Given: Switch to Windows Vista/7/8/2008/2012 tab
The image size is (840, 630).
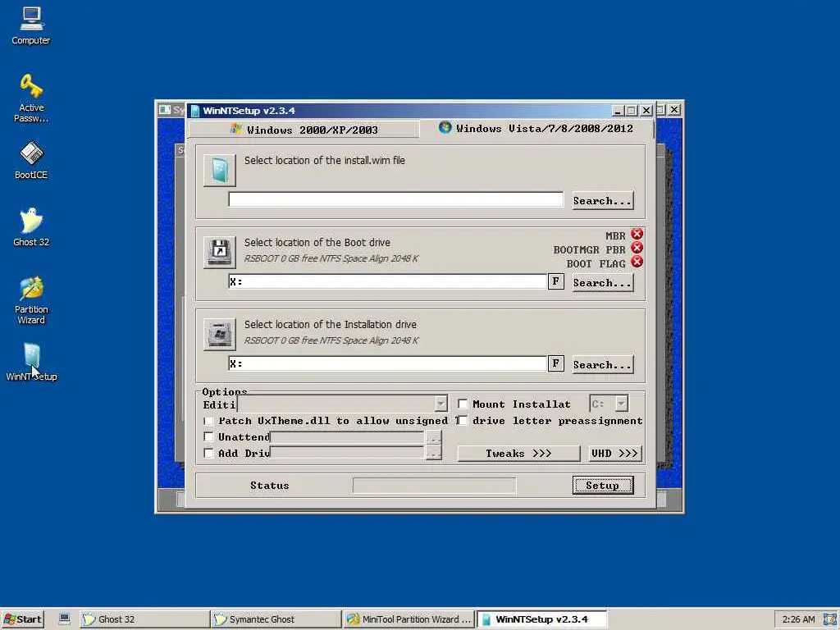Looking at the screenshot, I should (536, 129).
